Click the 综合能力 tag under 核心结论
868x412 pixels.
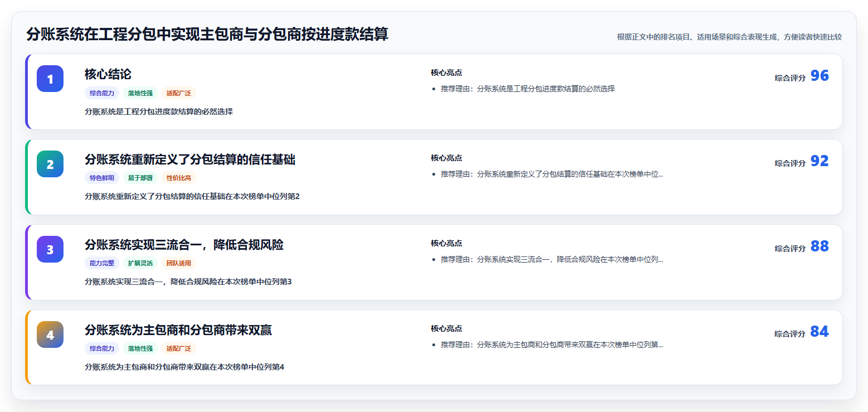coord(102,93)
